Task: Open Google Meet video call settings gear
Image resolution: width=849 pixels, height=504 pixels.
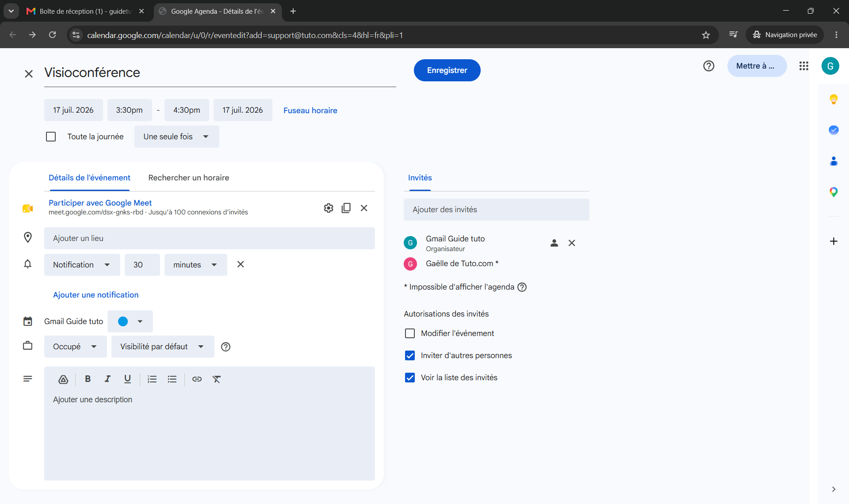Action: pos(329,208)
